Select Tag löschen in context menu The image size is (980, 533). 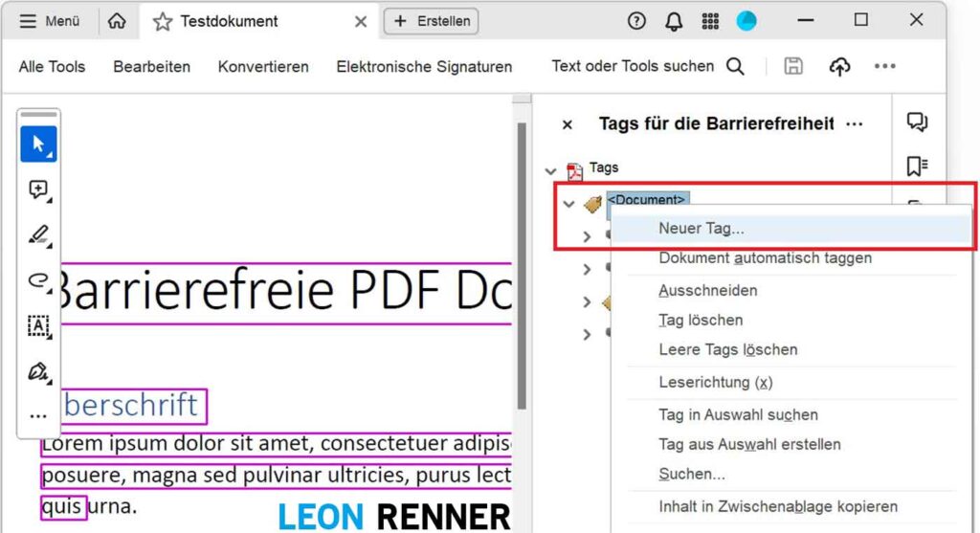click(701, 320)
